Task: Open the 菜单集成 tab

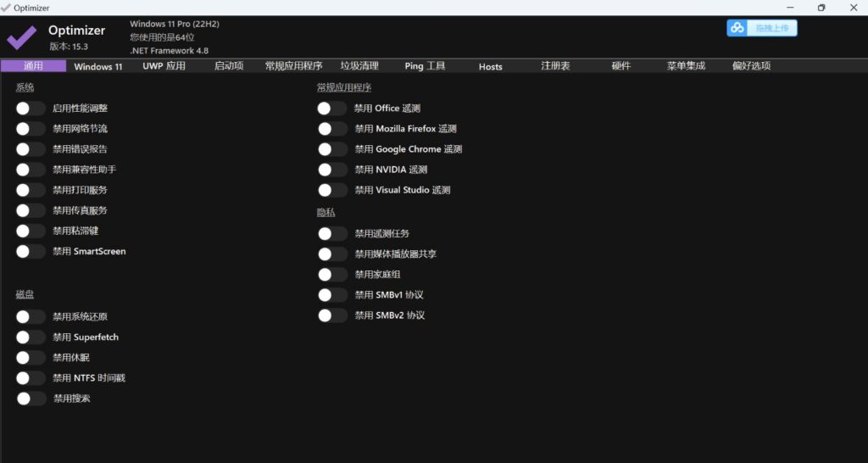Action: (687, 66)
